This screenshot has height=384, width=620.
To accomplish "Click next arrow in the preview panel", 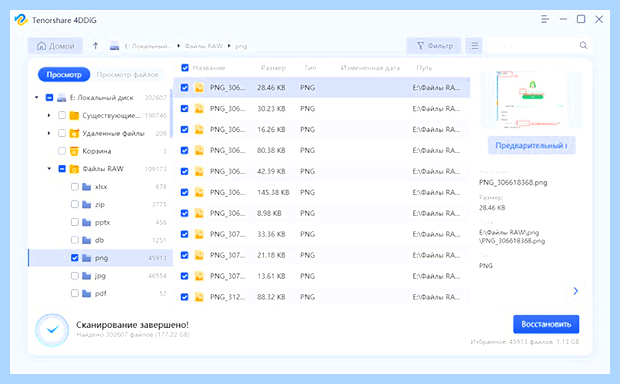I will click(576, 291).
